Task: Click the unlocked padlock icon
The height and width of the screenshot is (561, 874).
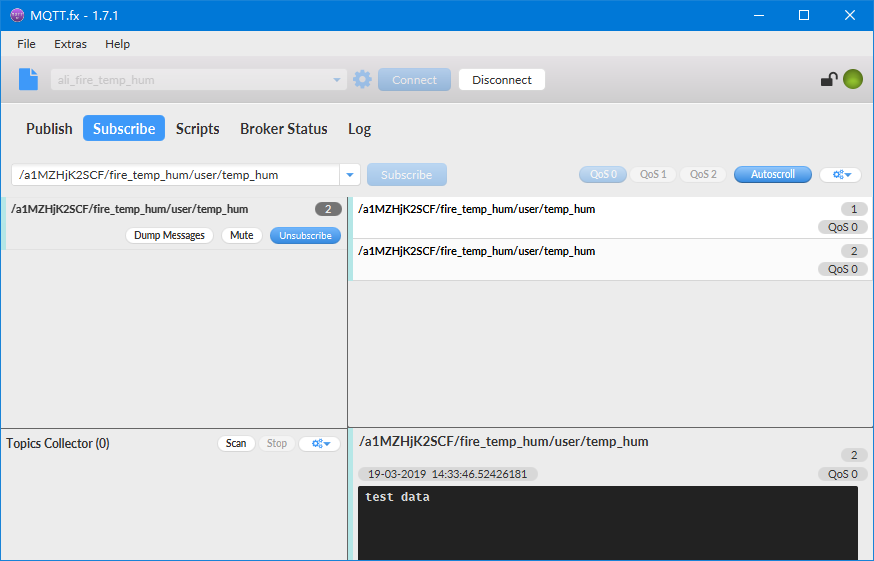Action: click(829, 79)
